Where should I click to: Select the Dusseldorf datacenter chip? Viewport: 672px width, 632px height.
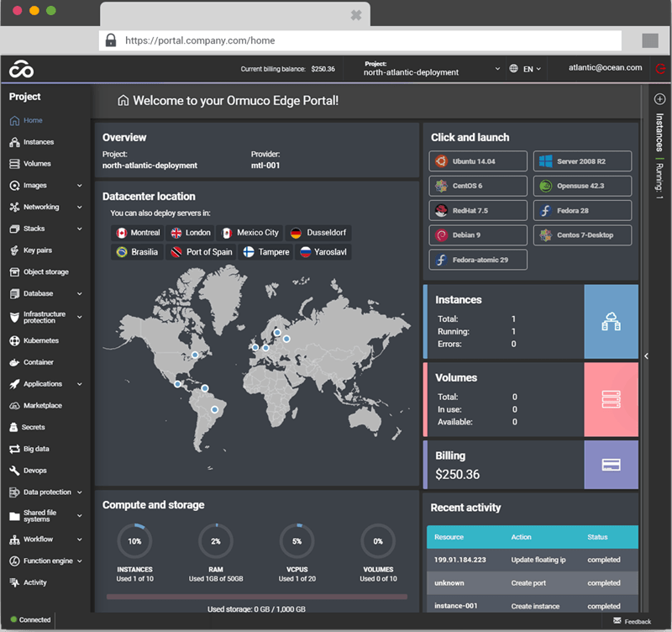[x=318, y=233]
